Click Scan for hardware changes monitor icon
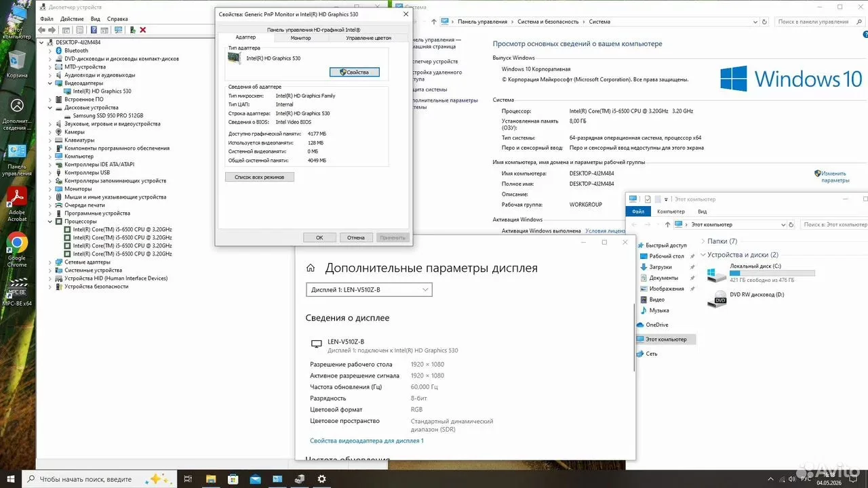 pyautogui.click(x=119, y=30)
